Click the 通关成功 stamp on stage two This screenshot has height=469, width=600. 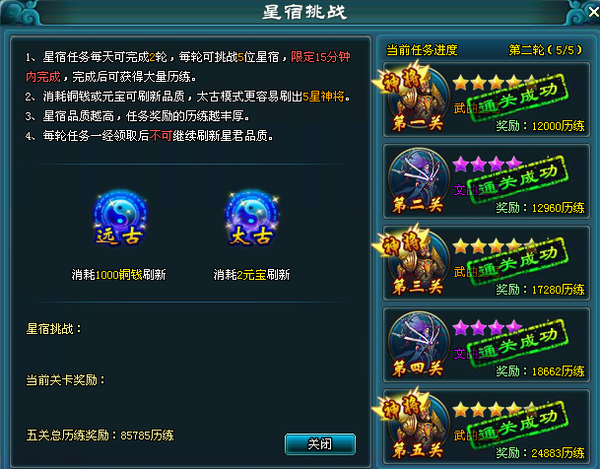(517, 179)
